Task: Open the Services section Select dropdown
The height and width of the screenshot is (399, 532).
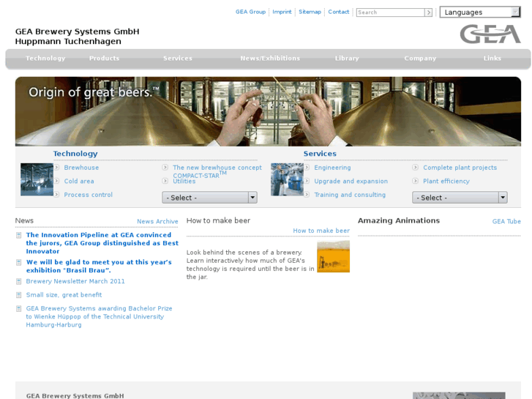Action: (460, 198)
